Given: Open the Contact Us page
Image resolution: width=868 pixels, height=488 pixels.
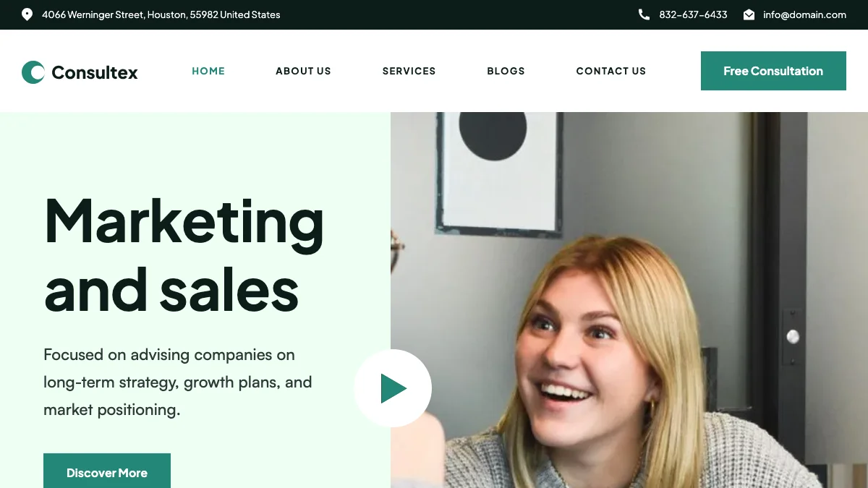Looking at the screenshot, I should click(x=610, y=71).
